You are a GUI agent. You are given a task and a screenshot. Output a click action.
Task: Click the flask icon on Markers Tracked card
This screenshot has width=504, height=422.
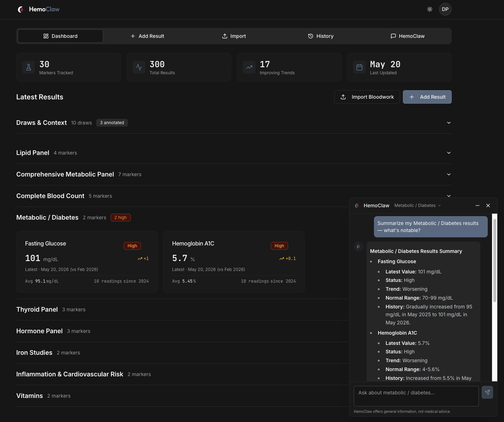point(29,67)
